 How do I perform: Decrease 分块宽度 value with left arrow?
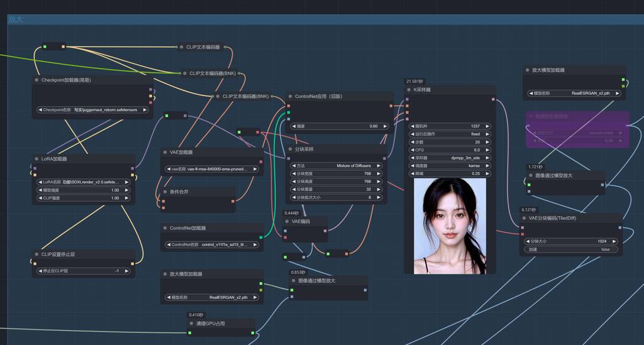click(292, 173)
